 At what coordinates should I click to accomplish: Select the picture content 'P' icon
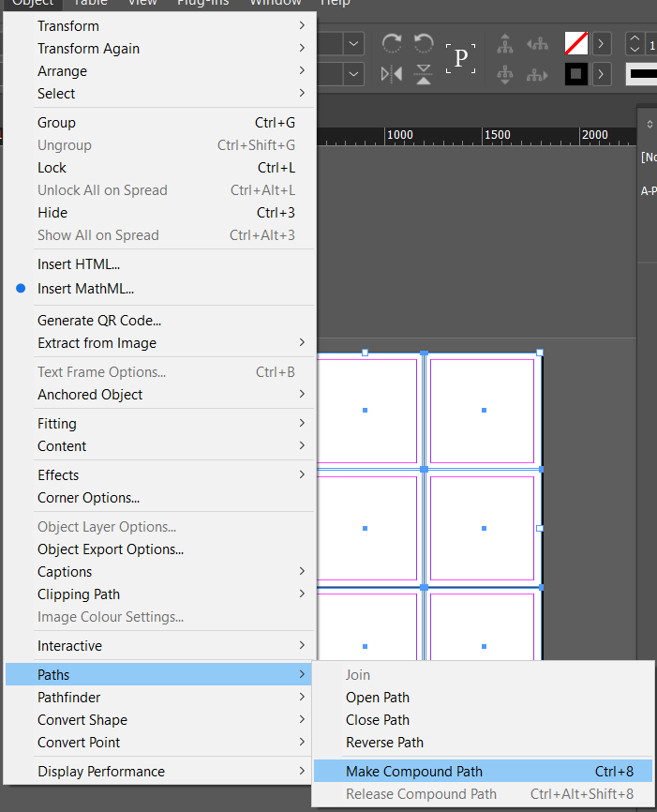point(460,58)
